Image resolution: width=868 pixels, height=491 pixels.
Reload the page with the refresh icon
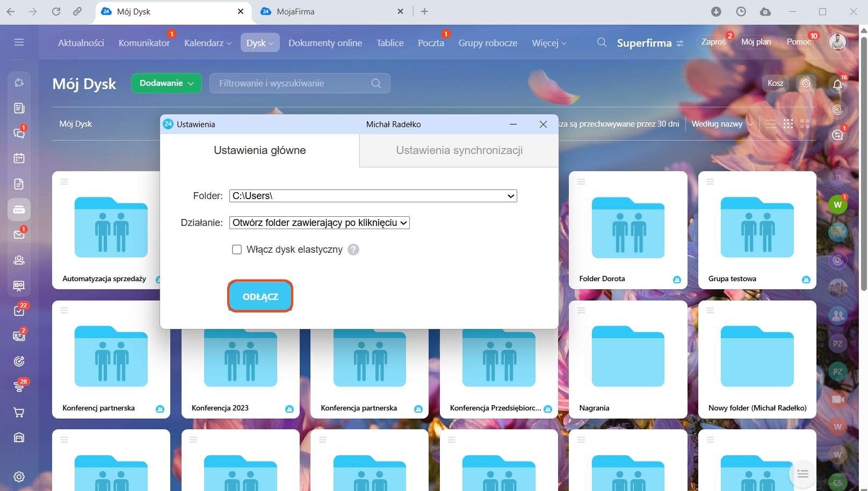[56, 11]
